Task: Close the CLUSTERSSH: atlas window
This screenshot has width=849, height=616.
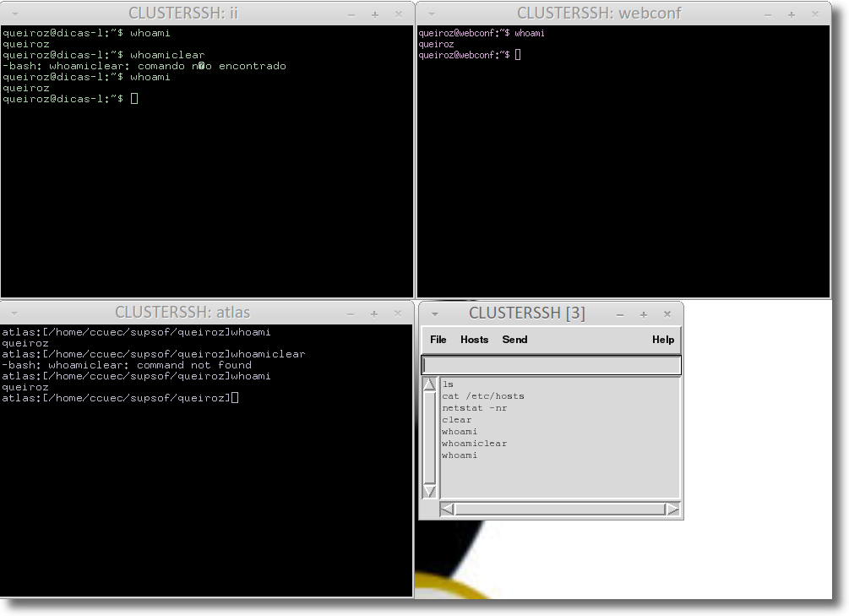Action: 397,313
